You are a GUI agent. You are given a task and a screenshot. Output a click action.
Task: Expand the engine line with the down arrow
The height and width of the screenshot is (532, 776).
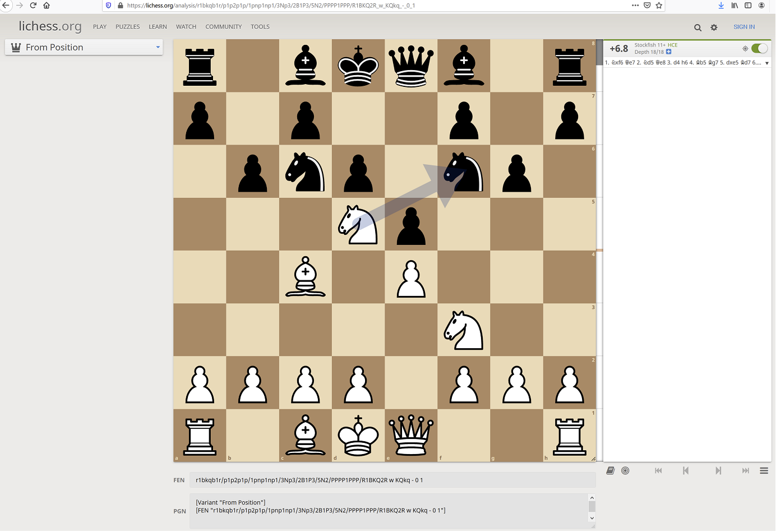tap(767, 63)
